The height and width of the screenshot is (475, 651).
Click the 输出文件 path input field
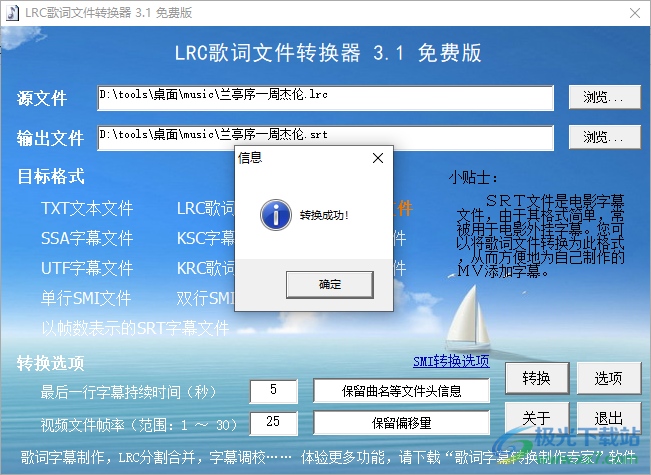[326, 138]
